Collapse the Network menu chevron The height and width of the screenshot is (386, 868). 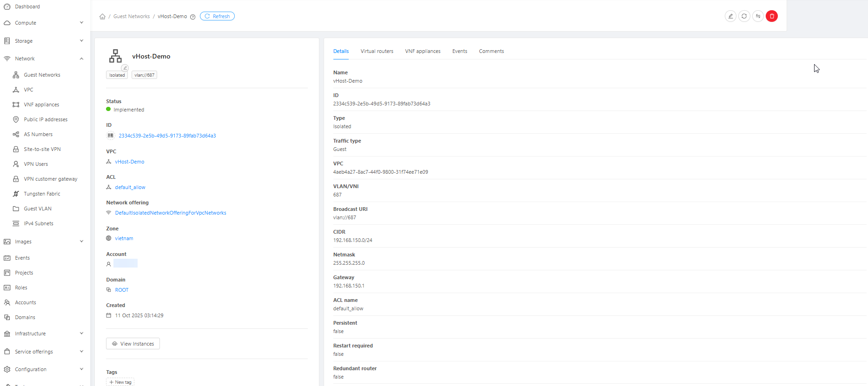click(x=81, y=59)
